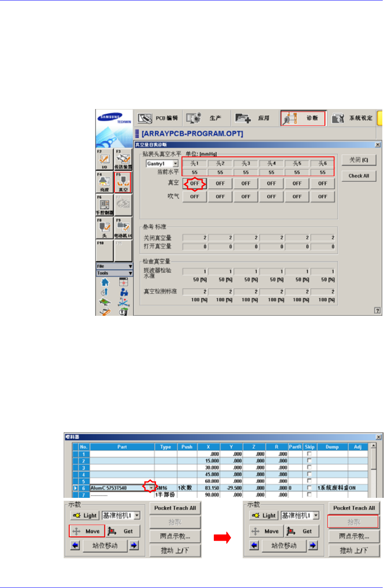Switch to the 系统设定 tab
The height and width of the screenshot is (588, 384).
coord(352,118)
